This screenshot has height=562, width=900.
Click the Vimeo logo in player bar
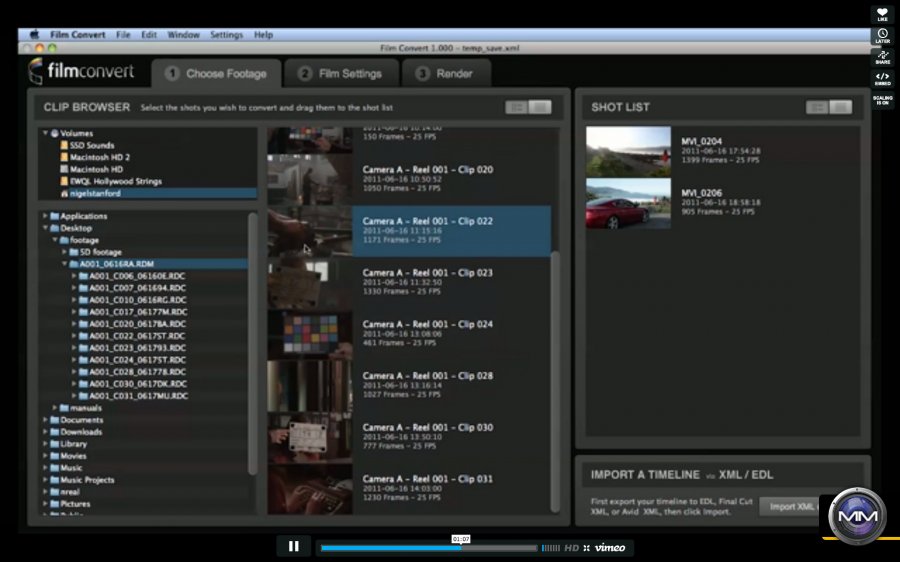609,547
